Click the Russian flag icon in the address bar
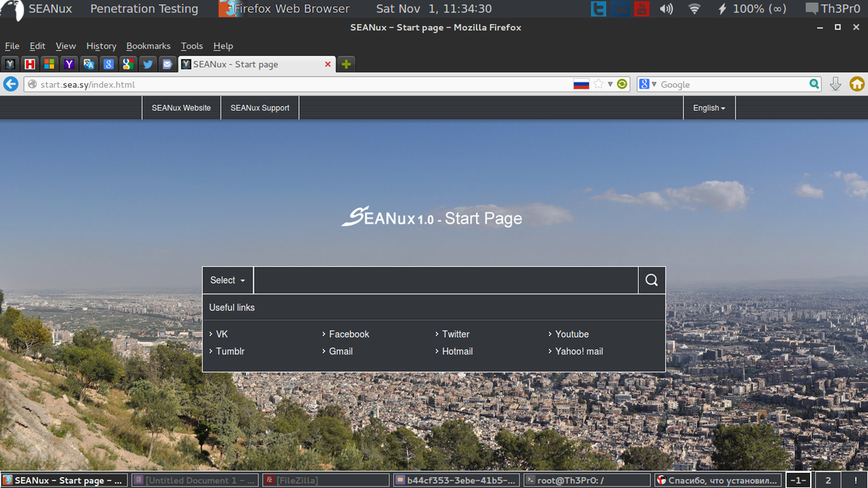Screen dimensions: 868x488 tap(582, 84)
